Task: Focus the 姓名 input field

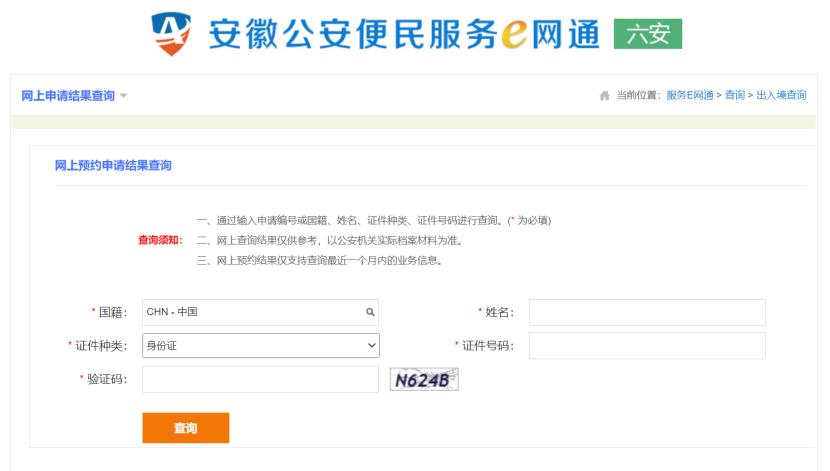Action: pyautogui.click(x=646, y=313)
